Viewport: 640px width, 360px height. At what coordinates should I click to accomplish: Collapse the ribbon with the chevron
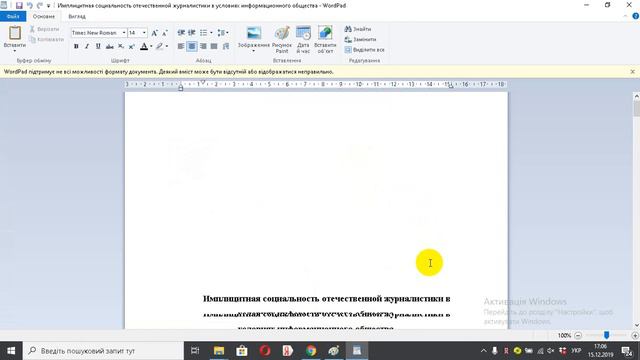click(626, 16)
